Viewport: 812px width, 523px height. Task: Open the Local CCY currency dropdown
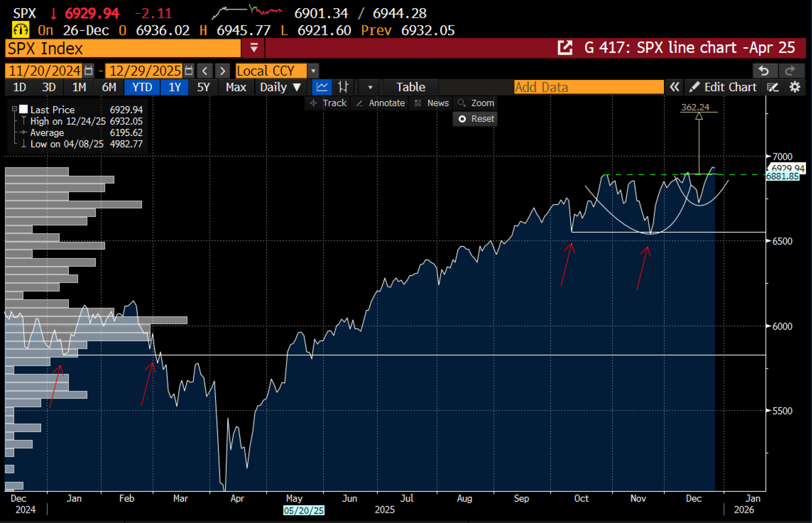[313, 71]
